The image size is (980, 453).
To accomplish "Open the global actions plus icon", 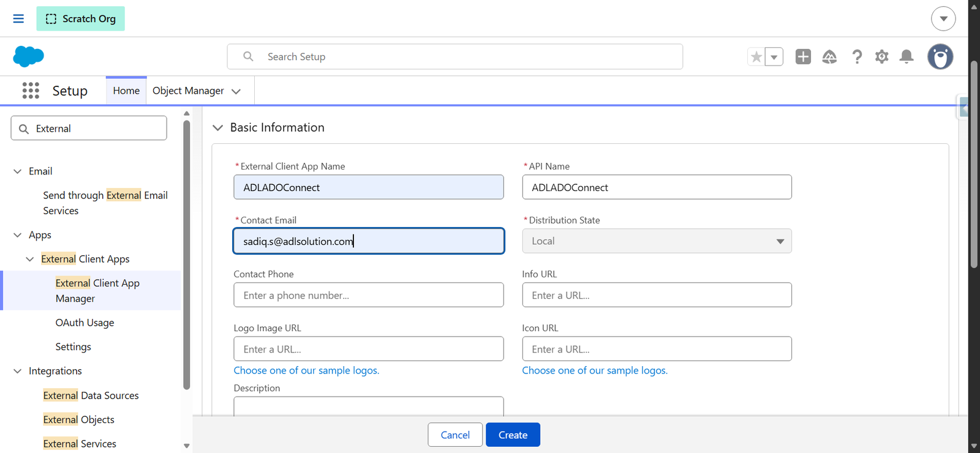I will [803, 56].
